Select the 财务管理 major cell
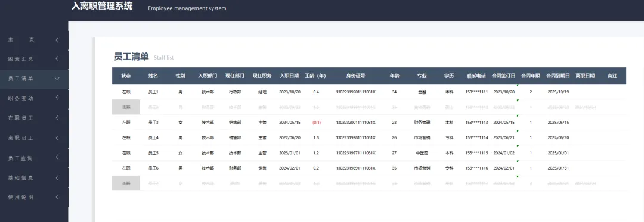644x222 pixels. [x=422, y=122]
